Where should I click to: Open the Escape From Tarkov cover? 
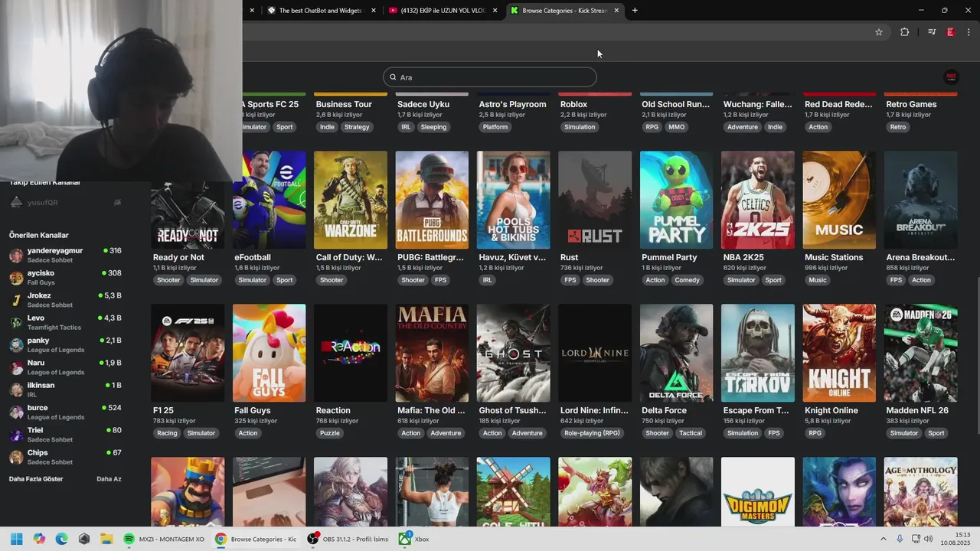pyautogui.click(x=758, y=353)
